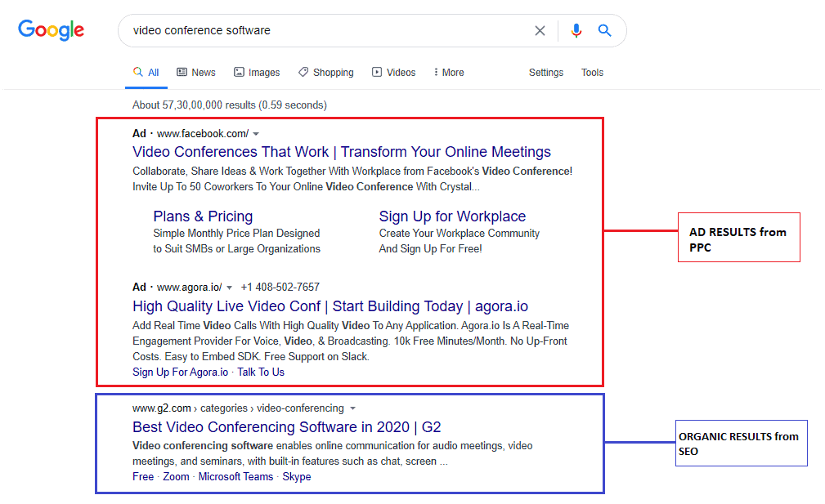Open Sign Up for Workplace sitelink
The width and height of the screenshot is (825, 504).
(x=452, y=216)
